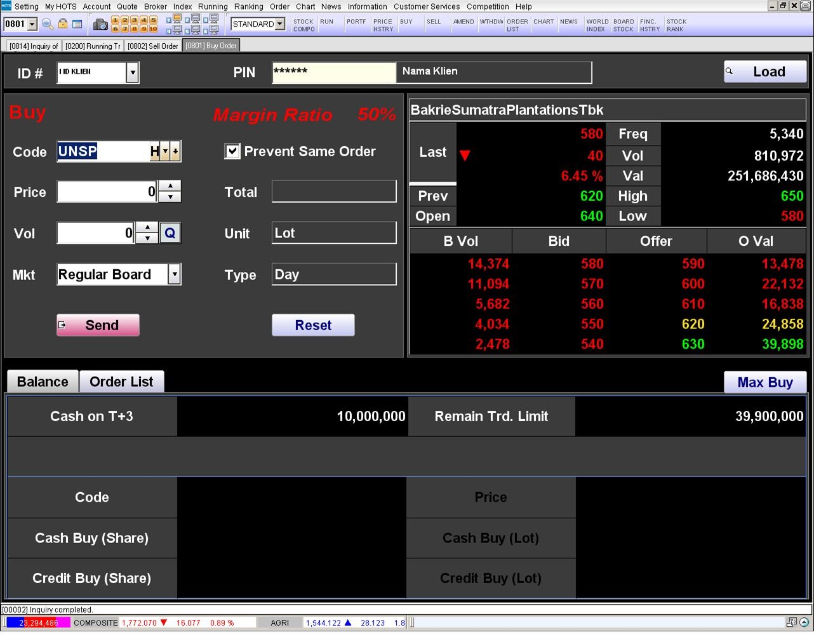Select numbered screen button 6
814x644 pixels.
(x=116, y=29)
